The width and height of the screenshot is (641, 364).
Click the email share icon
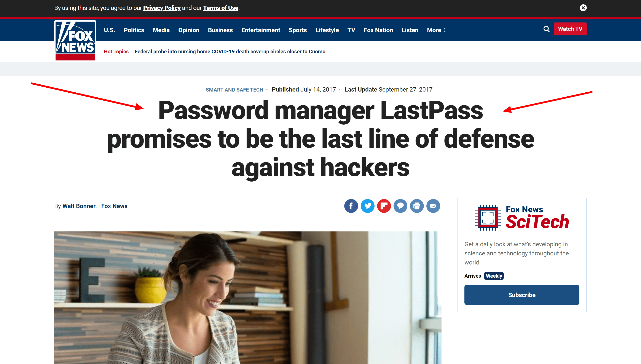(x=433, y=206)
